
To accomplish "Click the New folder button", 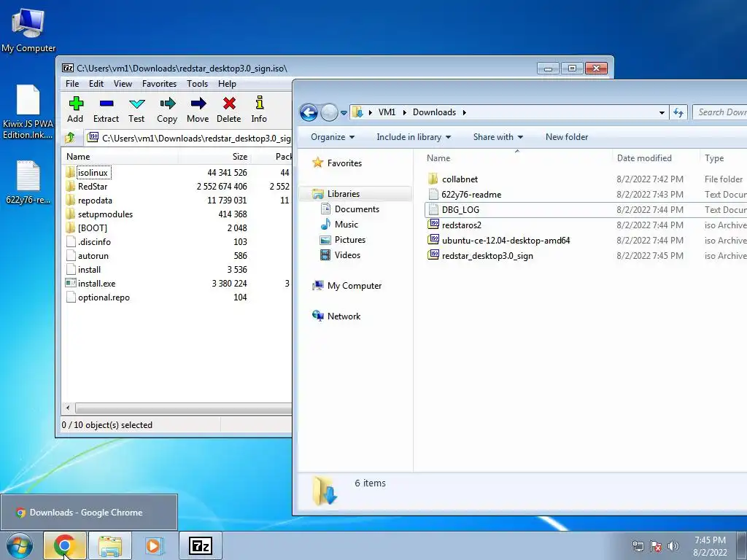I will [566, 136].
